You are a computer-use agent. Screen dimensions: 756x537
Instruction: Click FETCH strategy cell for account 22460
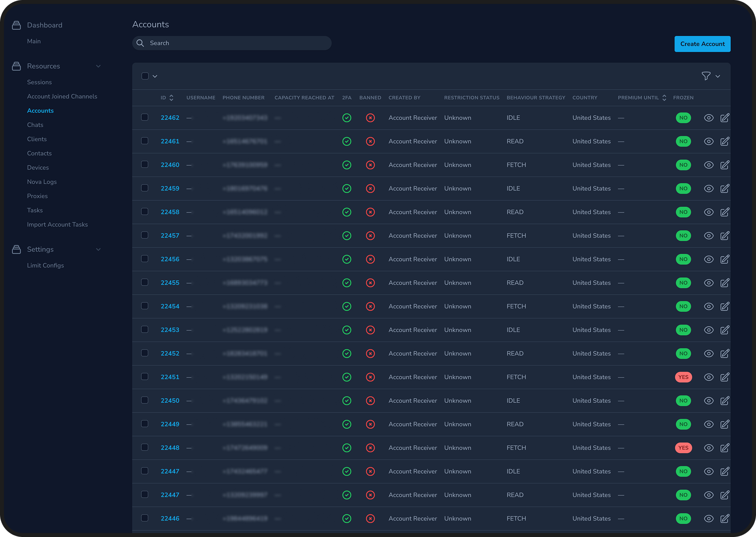(x=516, y=165)
